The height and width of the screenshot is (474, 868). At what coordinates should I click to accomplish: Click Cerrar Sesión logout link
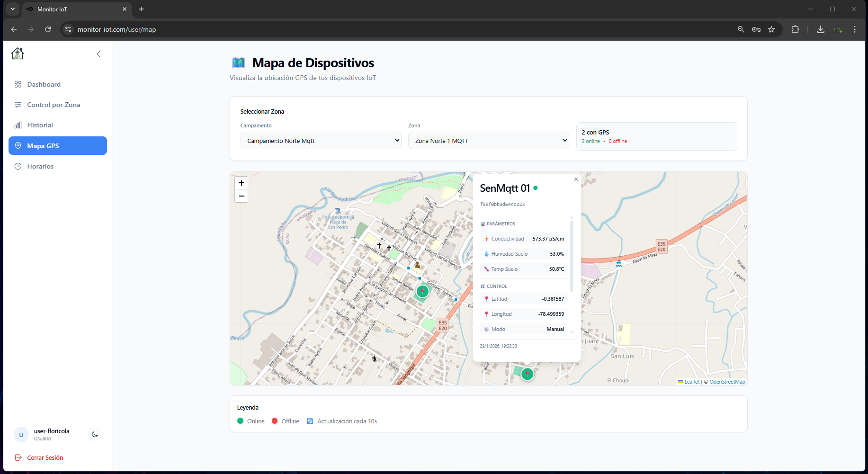(x=45, y=457)
